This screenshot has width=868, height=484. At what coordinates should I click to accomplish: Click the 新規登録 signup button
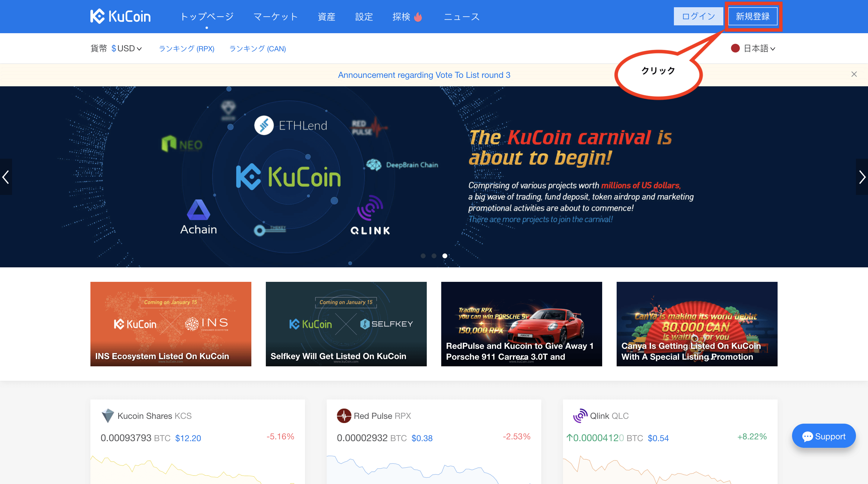click(753, 16)
